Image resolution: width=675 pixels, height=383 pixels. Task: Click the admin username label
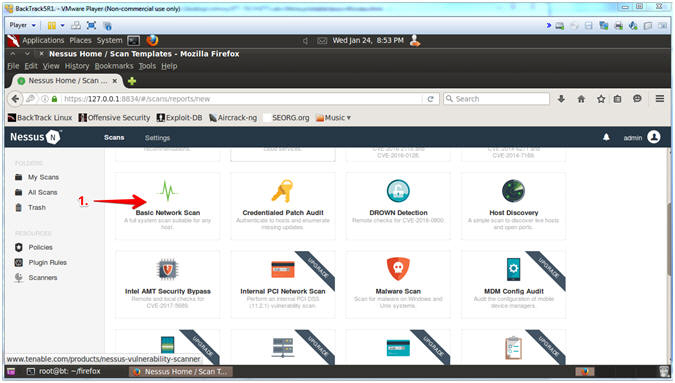633,138
